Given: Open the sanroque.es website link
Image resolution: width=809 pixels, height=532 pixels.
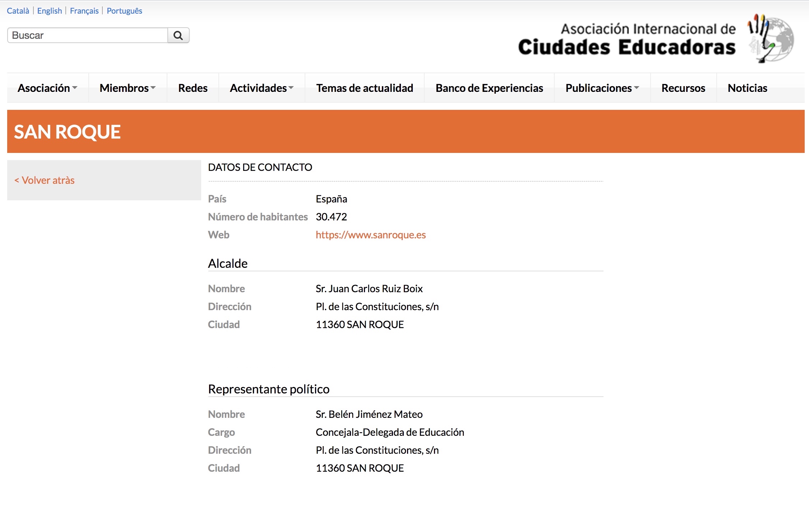Looking at the screenshot, I should click(370, 235).
